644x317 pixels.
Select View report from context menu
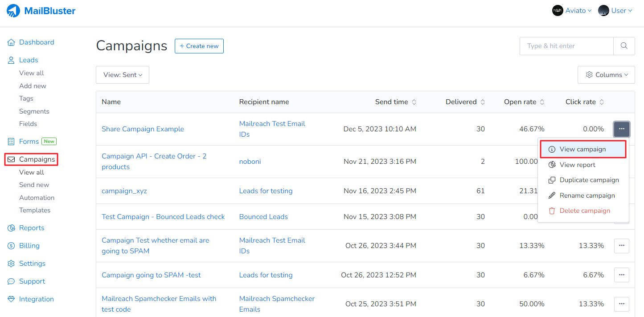[x=577, y=165]
